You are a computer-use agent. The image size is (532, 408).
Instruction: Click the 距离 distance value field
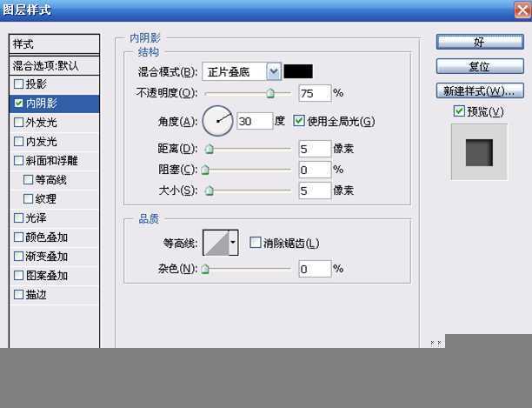[x=315, y=149]
